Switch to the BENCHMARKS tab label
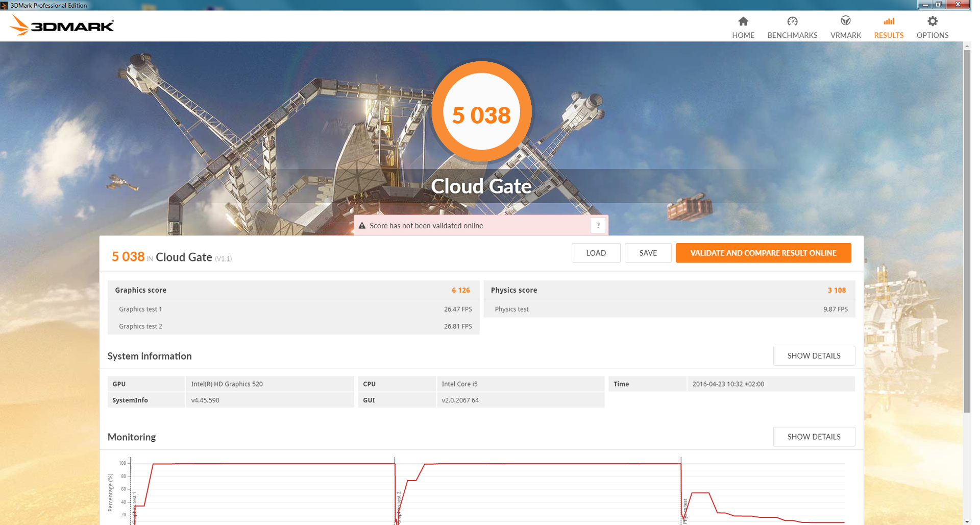Screen dimensions: 980x525 [x=792, y=35]
